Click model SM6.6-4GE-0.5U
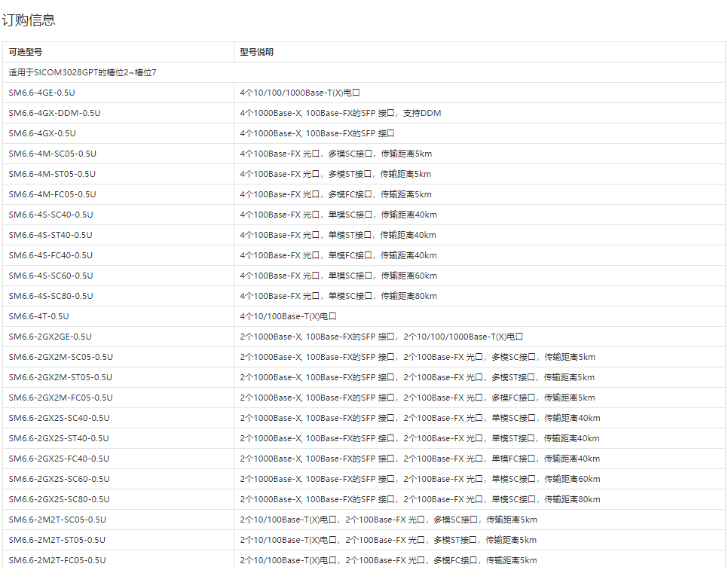The width and height of the screenshot is (728, 570). point(41,93)
